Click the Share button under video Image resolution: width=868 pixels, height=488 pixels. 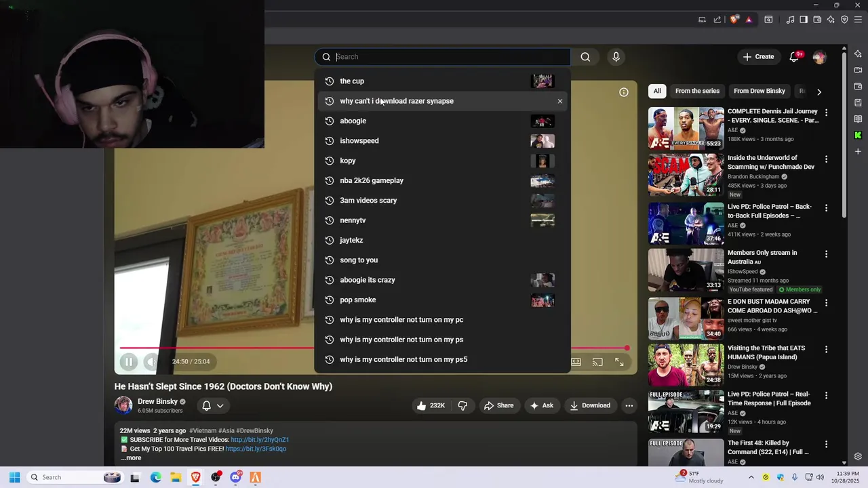click(x=498, y=405)
